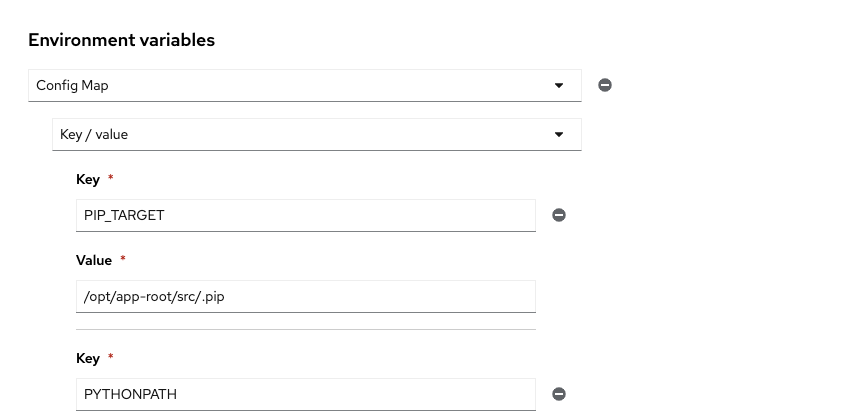This screenshot has height=420, width=842.
Task: Click the Value label above the path field
Action: (94, 260)
